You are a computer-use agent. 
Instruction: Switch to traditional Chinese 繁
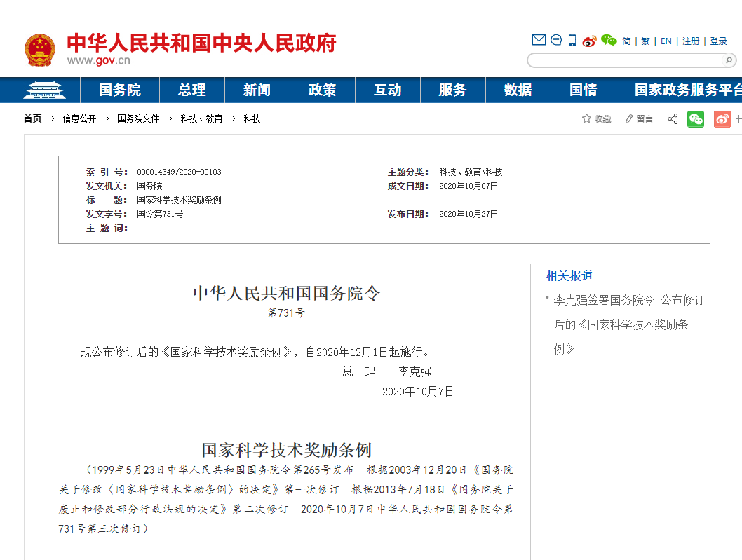tap(645, 41)
